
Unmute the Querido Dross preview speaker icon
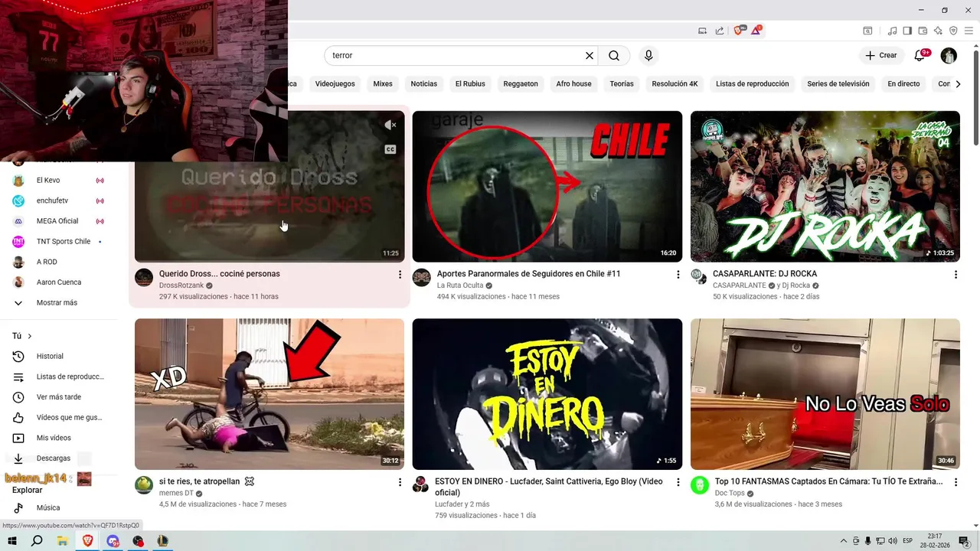click(390, 125)
